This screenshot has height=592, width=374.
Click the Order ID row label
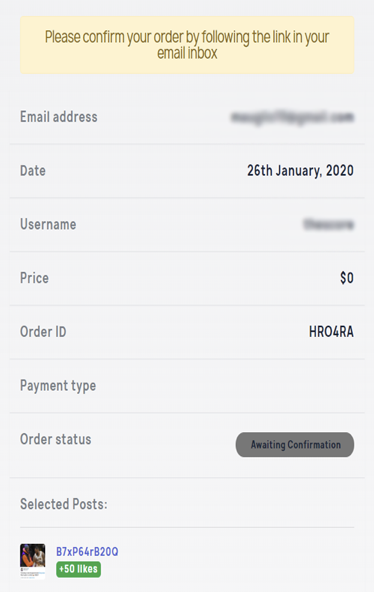[x=43, y=332]
